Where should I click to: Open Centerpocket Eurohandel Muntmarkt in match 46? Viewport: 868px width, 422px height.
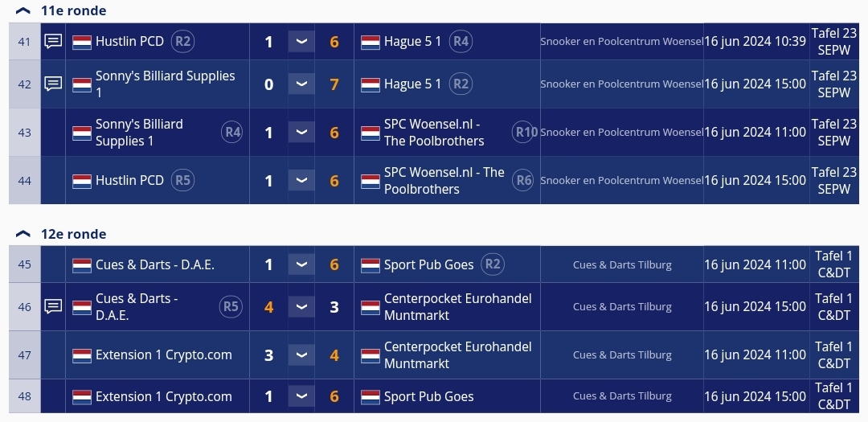[458, 307]
